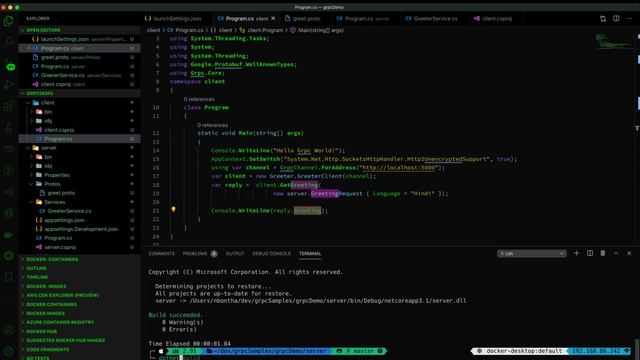
Task: Close the terminal panel
Action: [x=629, y=253]
